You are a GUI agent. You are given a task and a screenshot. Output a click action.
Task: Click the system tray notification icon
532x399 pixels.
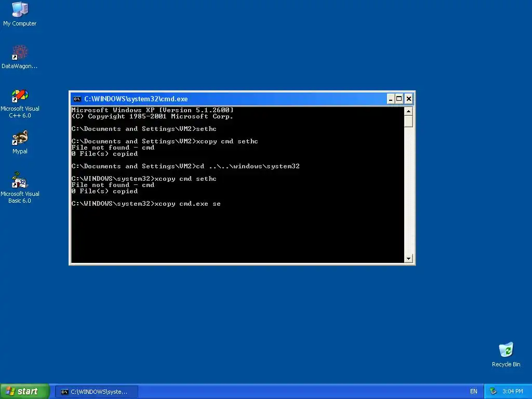[x=493, y=392]
